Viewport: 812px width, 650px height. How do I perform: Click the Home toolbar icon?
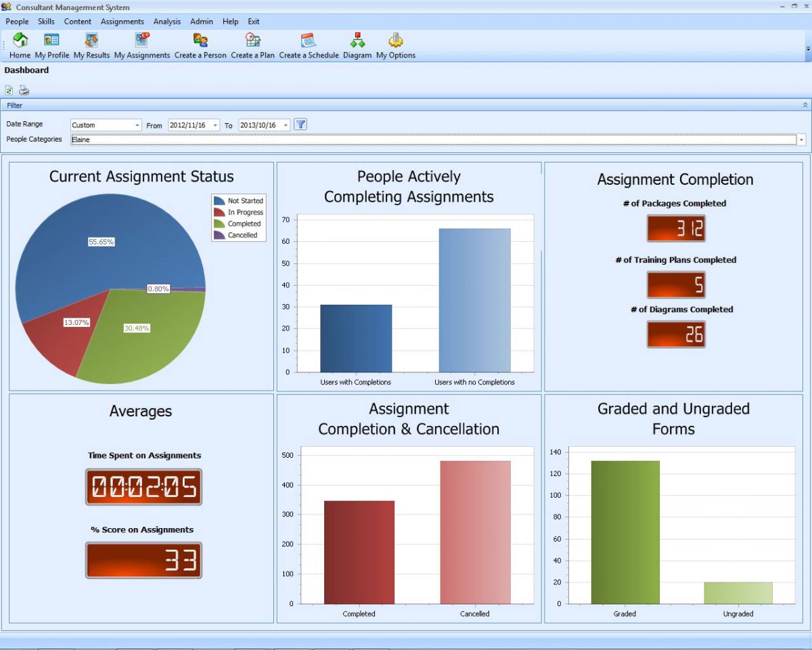[20, 41]
